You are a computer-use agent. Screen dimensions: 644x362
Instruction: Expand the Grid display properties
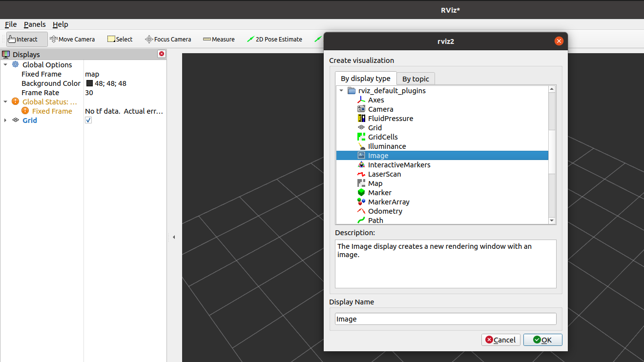click(5, 120)
